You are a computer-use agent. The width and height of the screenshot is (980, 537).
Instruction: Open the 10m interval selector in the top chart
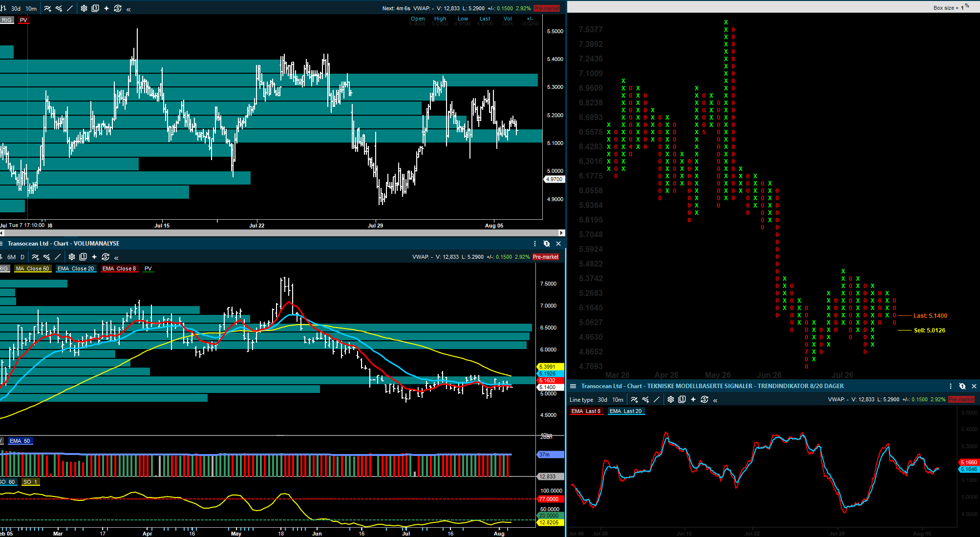pyautogui.click(x=31, y=9)
